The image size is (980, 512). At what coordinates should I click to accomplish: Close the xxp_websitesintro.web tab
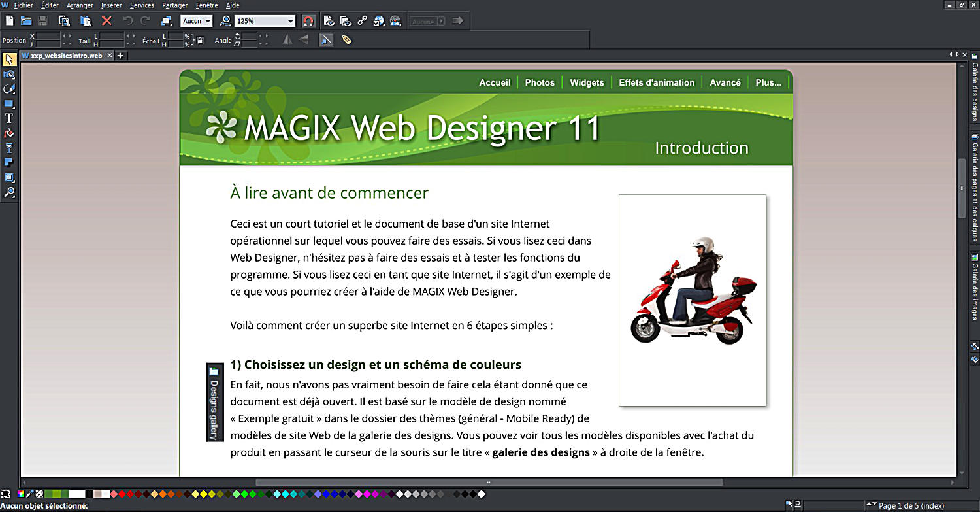pos(110,56)
